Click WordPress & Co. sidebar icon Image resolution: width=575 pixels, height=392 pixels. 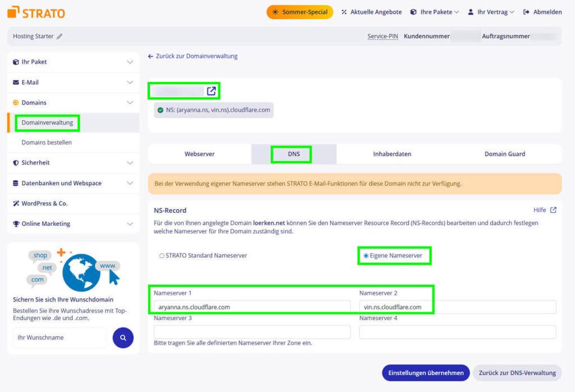coord(16,203)
